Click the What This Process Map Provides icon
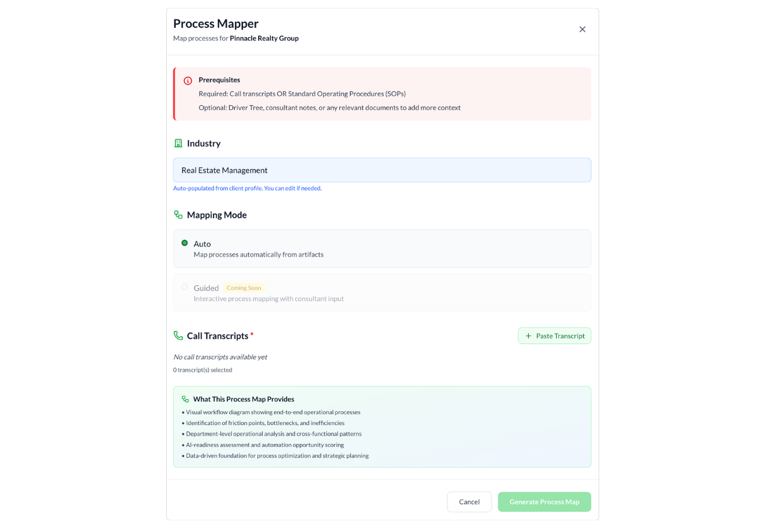Image resolution: width=769 pixels, height=532 pixels. tap(185, 399)
